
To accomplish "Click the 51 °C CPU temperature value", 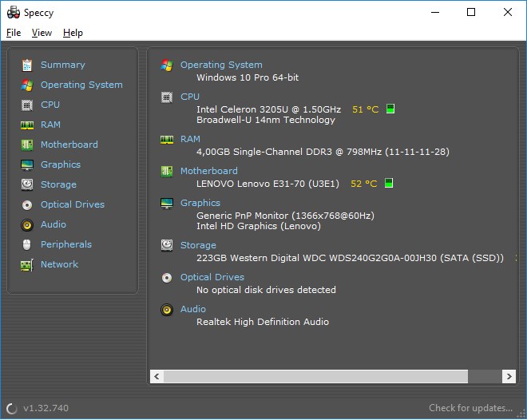I will (x=366, y=109).
